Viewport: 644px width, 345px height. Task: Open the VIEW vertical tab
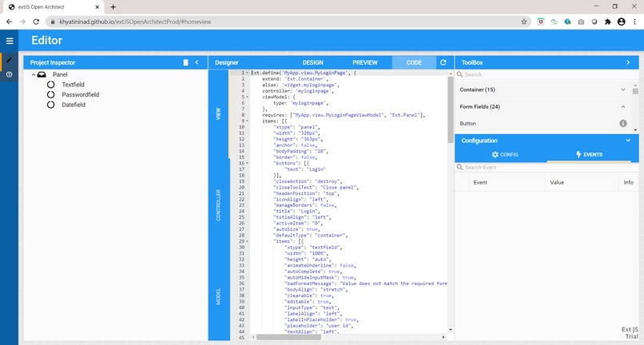218,113
